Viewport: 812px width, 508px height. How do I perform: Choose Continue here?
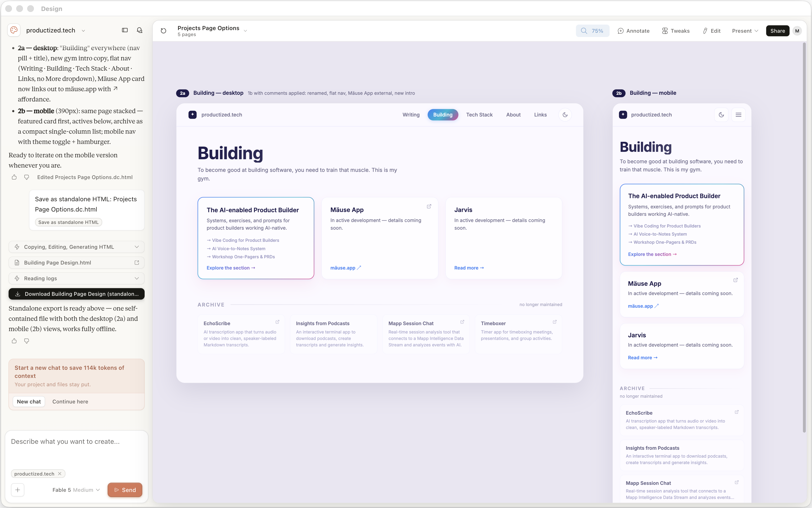(70, 402)
